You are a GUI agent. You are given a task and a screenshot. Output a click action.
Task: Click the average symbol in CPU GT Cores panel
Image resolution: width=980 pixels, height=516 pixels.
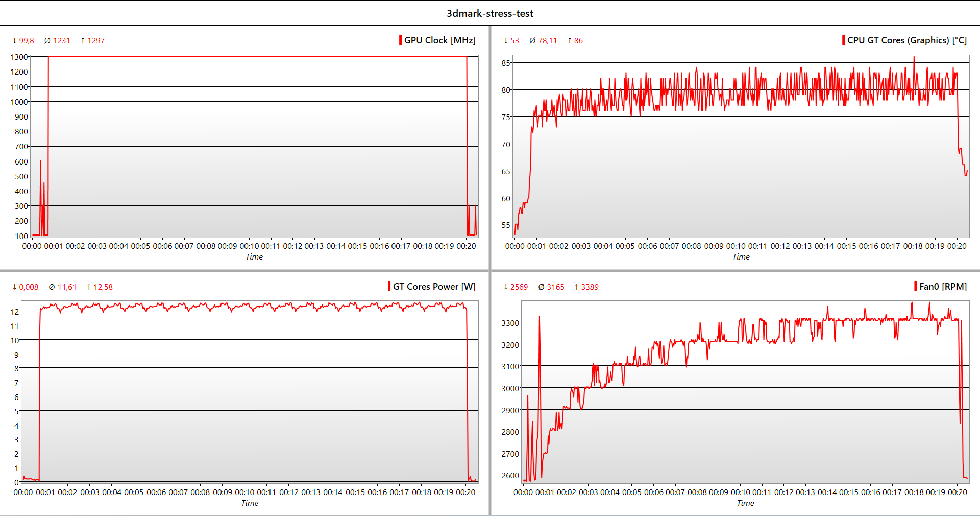pyautogui.click(x=532, y=40)
